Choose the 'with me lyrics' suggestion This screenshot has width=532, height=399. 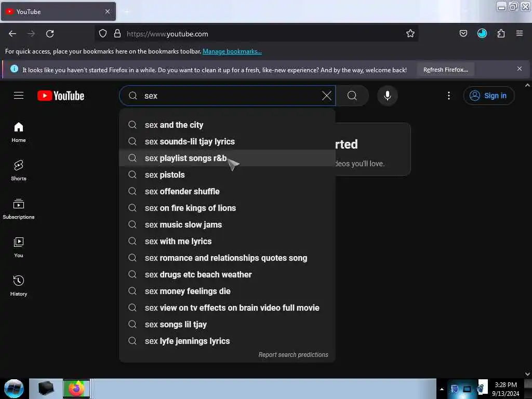click(227, 241)
